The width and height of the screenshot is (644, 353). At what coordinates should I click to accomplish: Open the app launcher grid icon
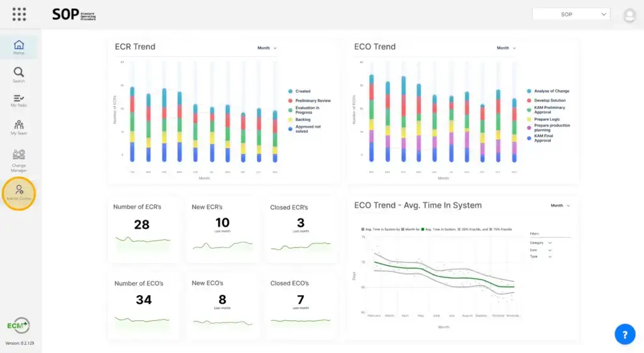click(x=19, y=14)
